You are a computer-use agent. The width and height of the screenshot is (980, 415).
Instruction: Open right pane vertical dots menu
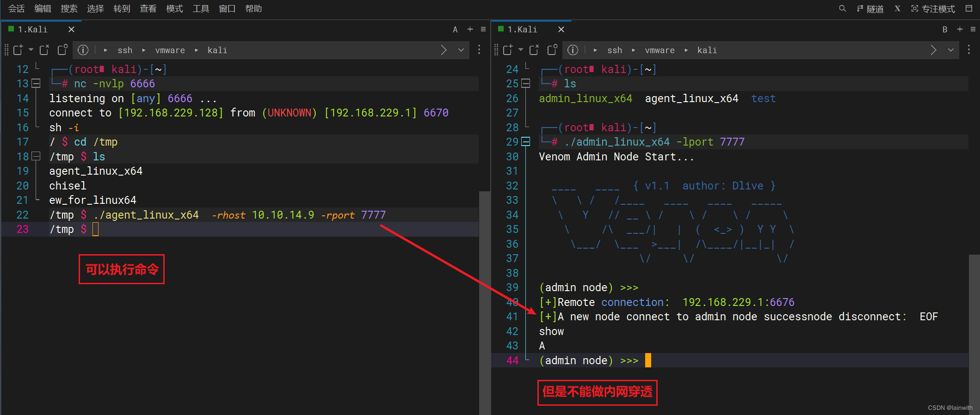pyautogui.click(x=969, y=50)
